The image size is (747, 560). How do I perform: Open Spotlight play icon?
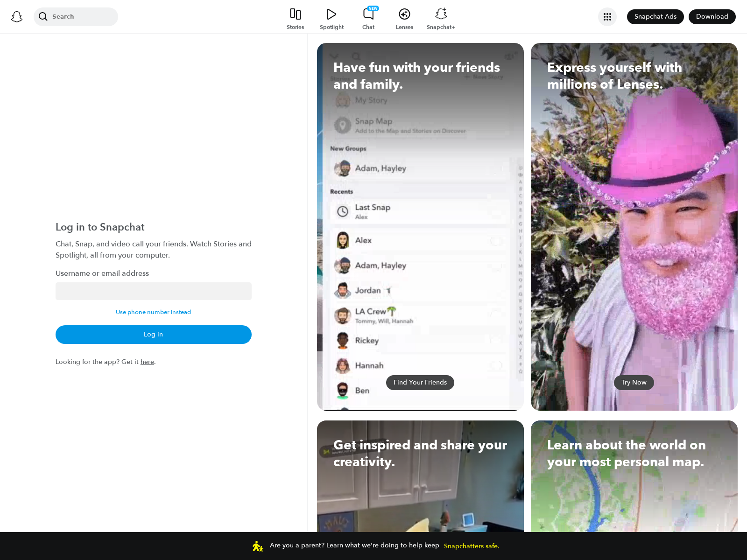[x=331, y=14]
